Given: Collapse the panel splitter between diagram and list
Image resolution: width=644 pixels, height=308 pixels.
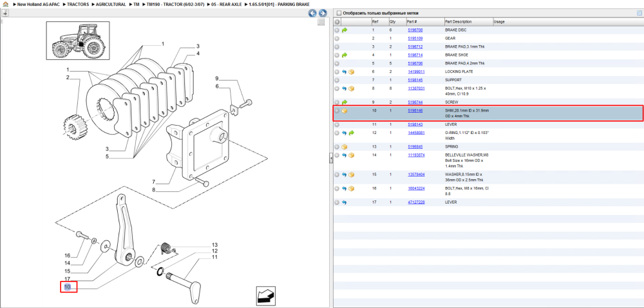Looking at the screenshot, I should click(331, 159).
